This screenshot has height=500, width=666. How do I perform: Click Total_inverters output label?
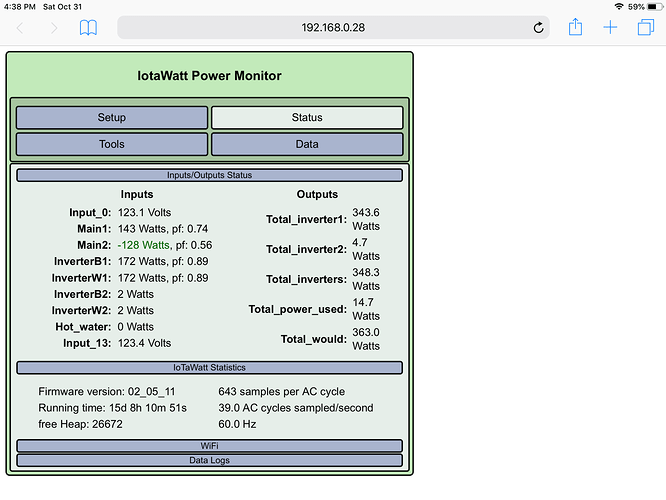[306, 279]
